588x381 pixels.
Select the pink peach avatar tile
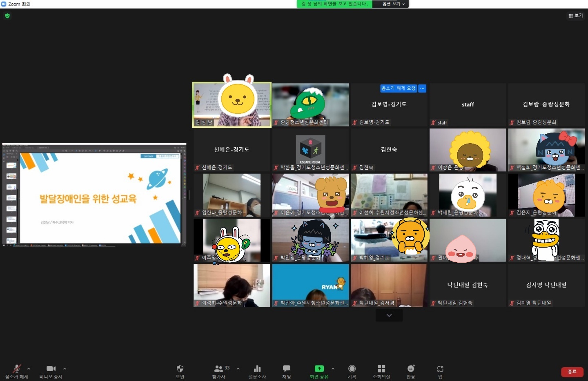tap(468, 240)
